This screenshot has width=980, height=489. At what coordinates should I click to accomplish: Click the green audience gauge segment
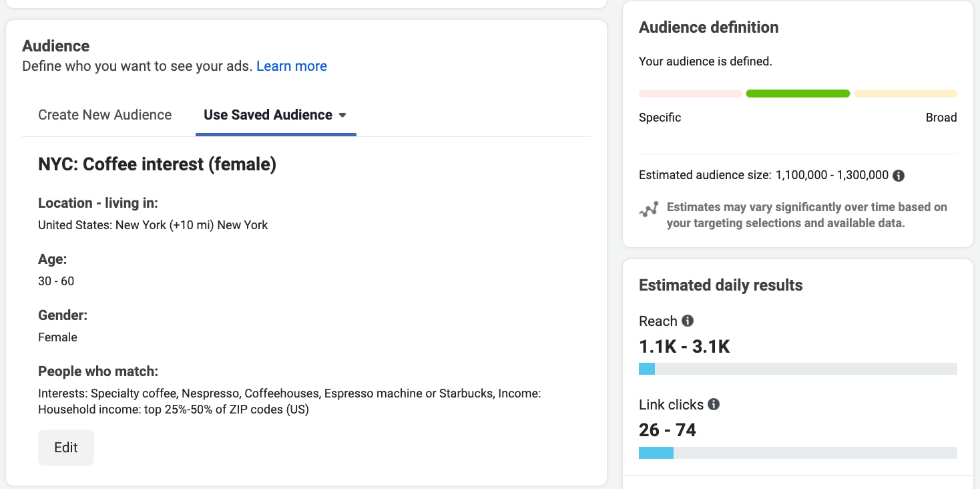pos(797,94)
